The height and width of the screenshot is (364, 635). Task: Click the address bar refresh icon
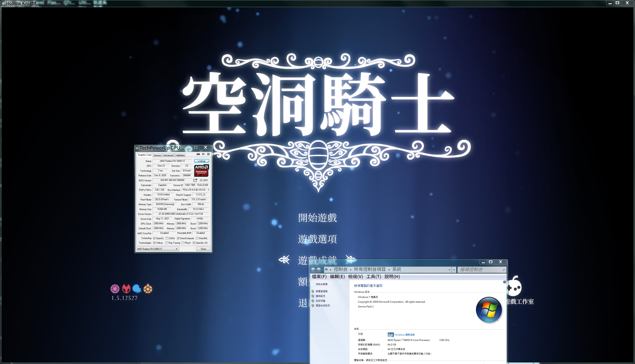tap(454, 270)
